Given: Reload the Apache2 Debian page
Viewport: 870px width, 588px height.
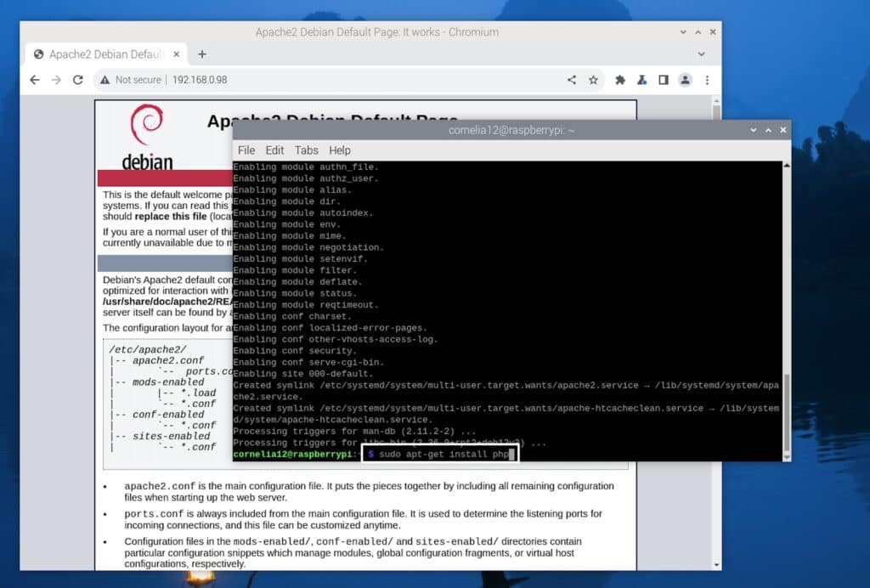Looking at the screenshot, I should [x=78, y=79].
